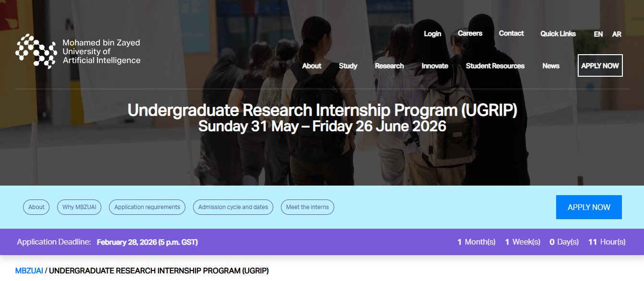Select the Why MBZUAI pill
The height and width of the screenshot is (281, 644).
[79, 207]
